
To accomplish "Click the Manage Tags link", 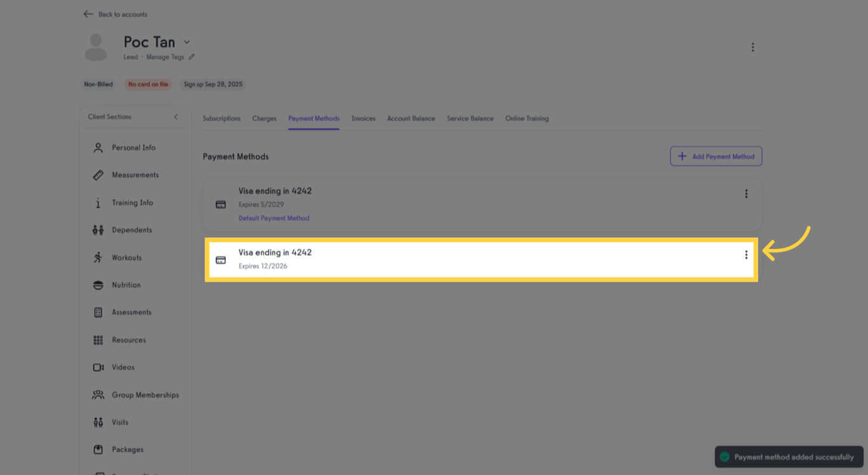I will click(165, 57).
